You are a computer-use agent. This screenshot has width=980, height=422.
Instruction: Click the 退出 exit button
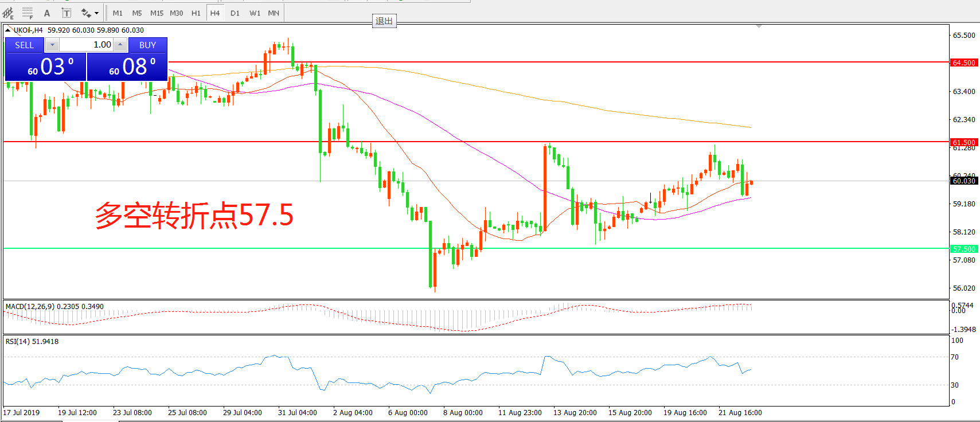pos(384,21)
